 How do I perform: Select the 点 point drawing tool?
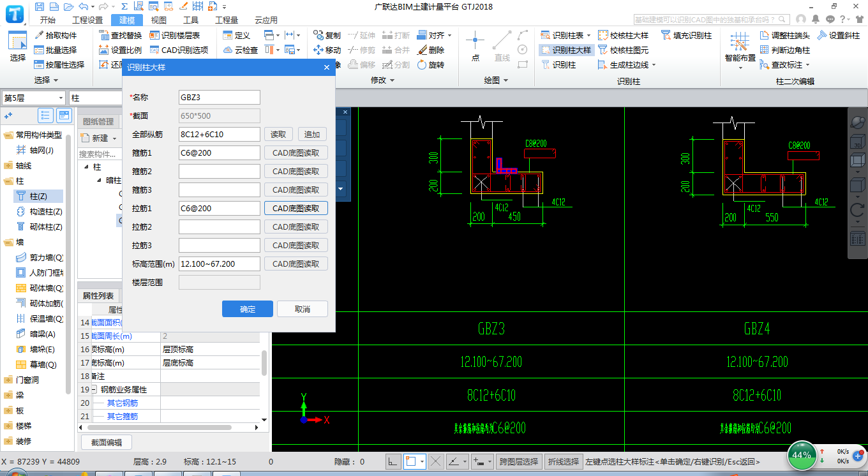pyautogui.click(x=475, y=46)
